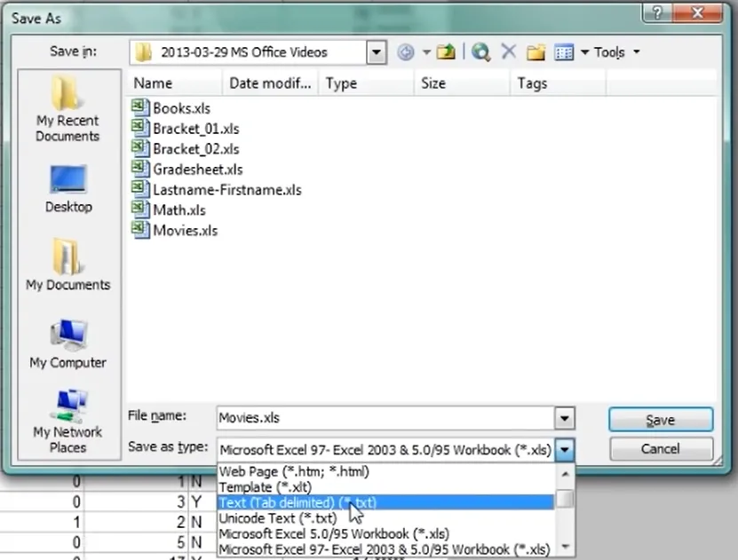
Task: Open the Save in folder dropdown
Action: (x=375, y=51)
